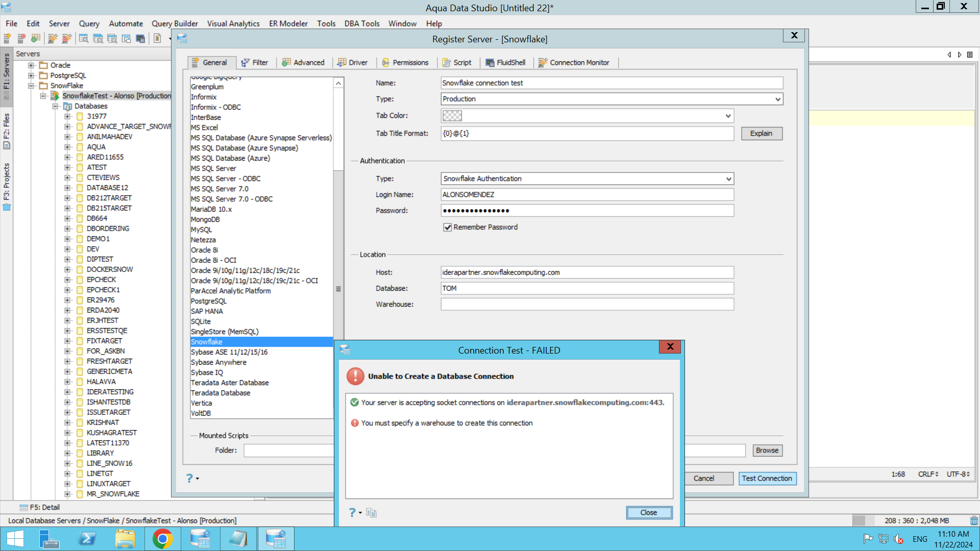Click the Test Connection button
This screenshot has height=551, width=980.
(767, 478)
